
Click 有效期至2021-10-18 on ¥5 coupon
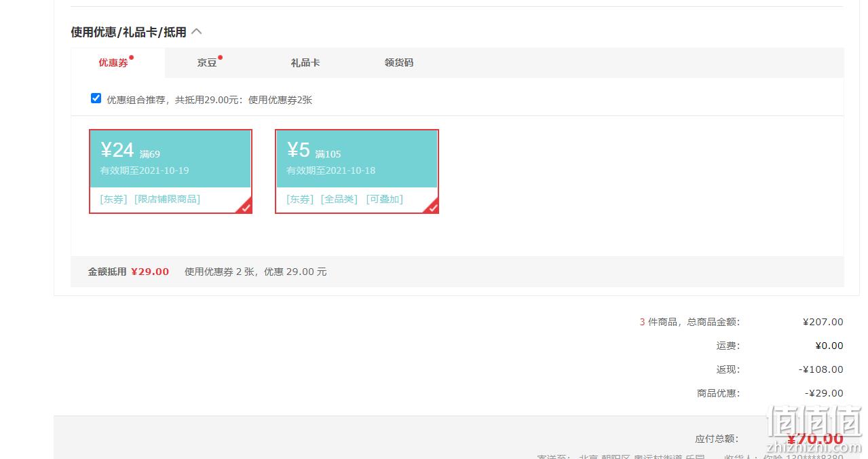(x=331, y=170)
